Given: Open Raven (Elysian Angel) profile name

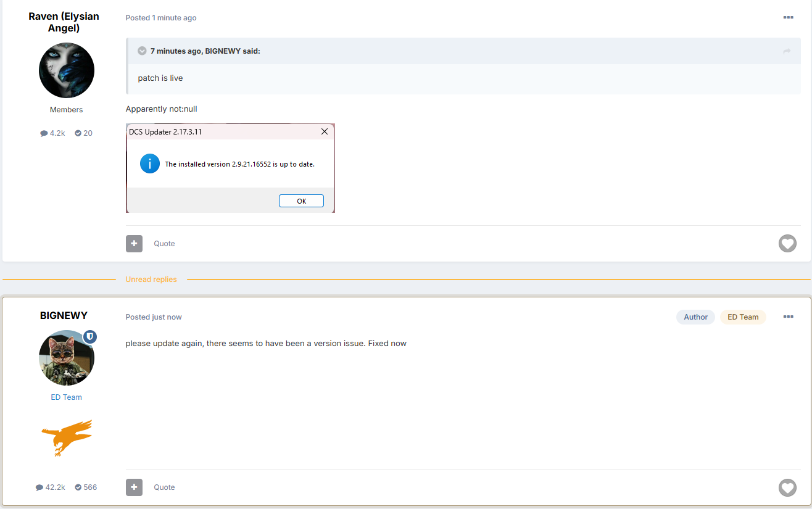Looking at the screenshot, I should [64, 22].
